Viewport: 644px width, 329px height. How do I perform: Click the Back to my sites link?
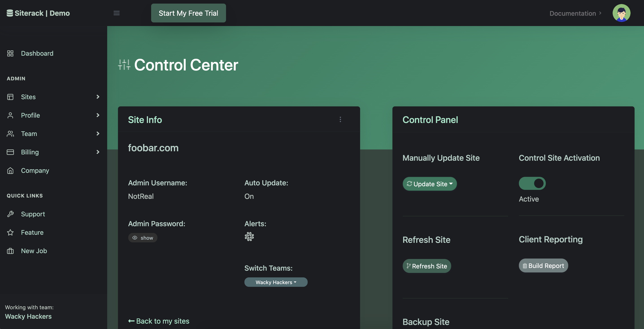pyautogui.click(x=159, y=321)
